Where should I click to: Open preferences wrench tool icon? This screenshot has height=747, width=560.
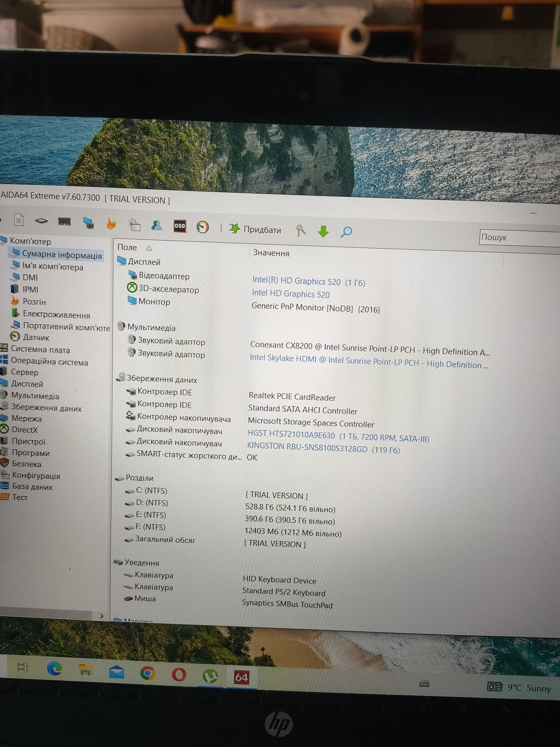coord(301,231)
